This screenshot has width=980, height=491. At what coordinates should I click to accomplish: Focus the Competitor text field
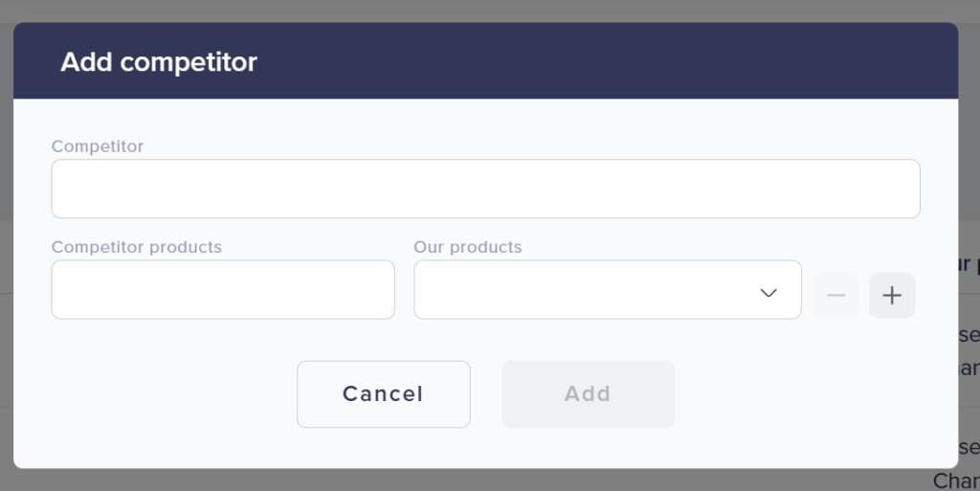coord(485,189)
